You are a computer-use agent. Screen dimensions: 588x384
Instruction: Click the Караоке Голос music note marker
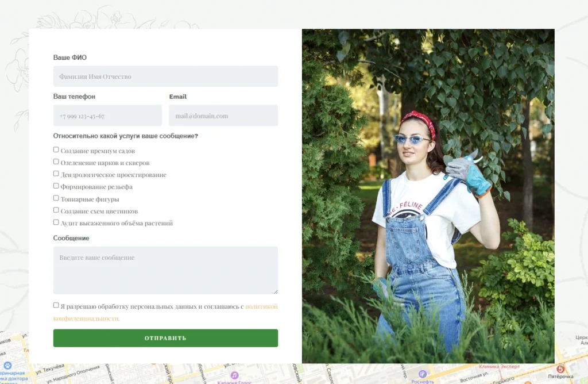pos(234,375)
